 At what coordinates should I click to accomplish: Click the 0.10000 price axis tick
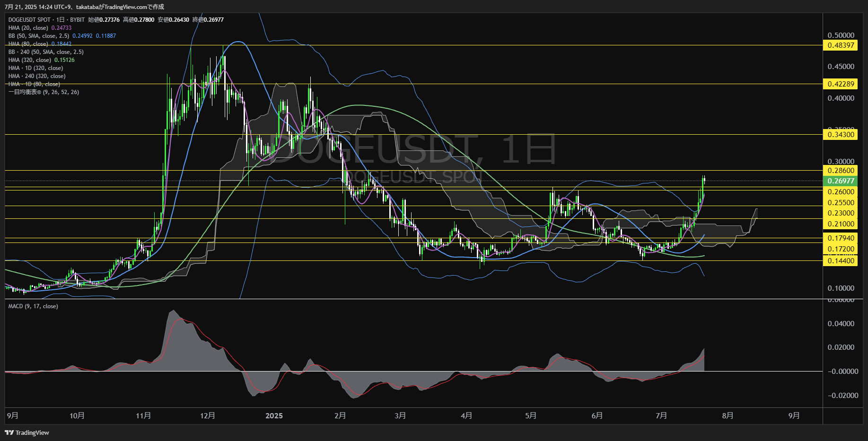841,288
